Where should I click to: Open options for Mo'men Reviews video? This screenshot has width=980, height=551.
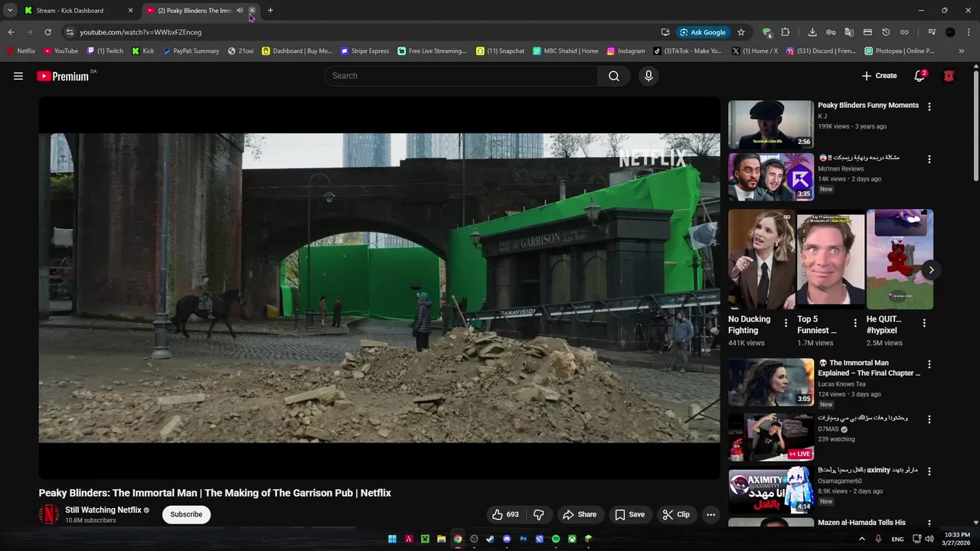[929, 159]
